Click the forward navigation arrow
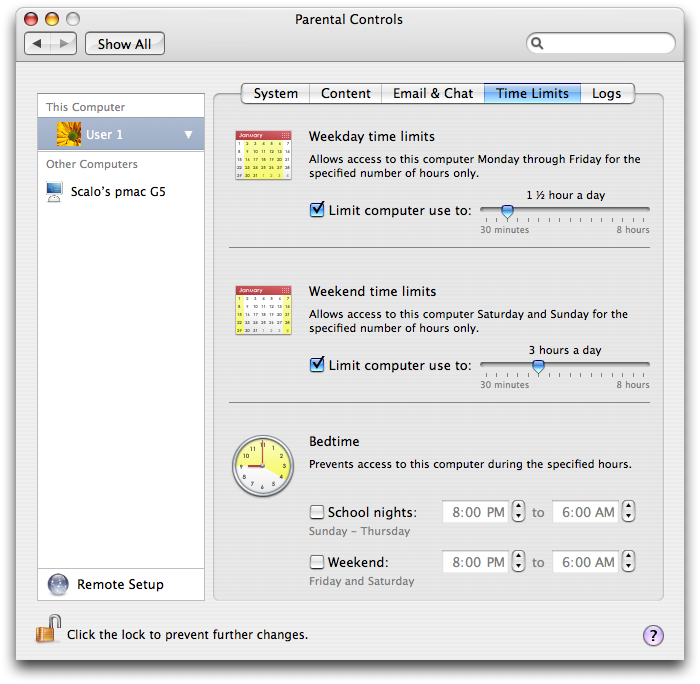This screenshot has width=700, height=684. click(64, 44)
